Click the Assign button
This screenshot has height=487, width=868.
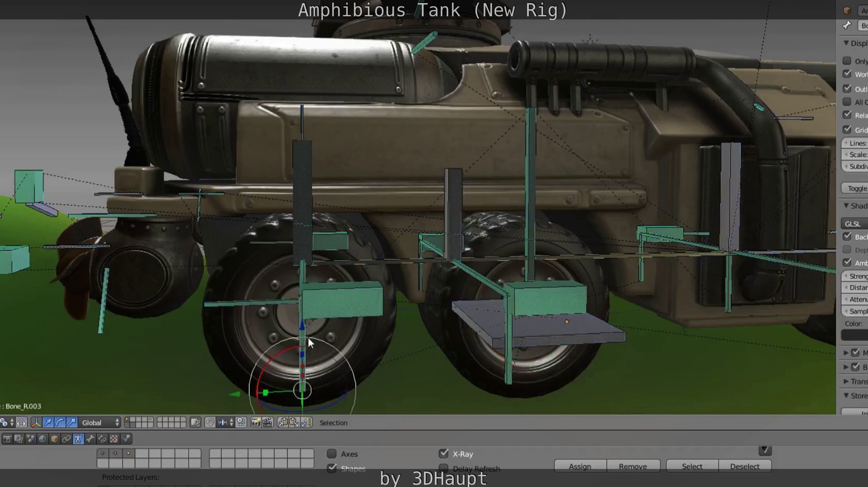(x=580, y=466)
